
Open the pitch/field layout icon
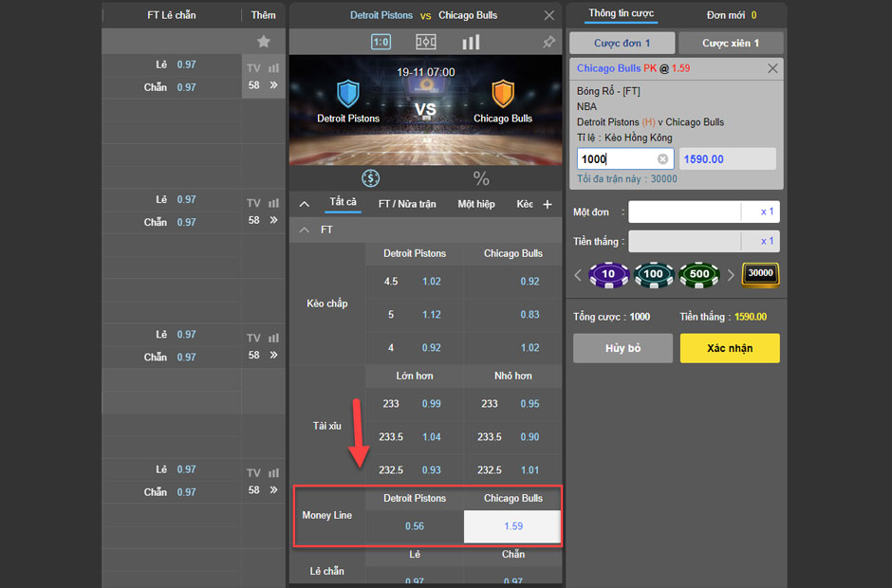(x=425, y=42)
